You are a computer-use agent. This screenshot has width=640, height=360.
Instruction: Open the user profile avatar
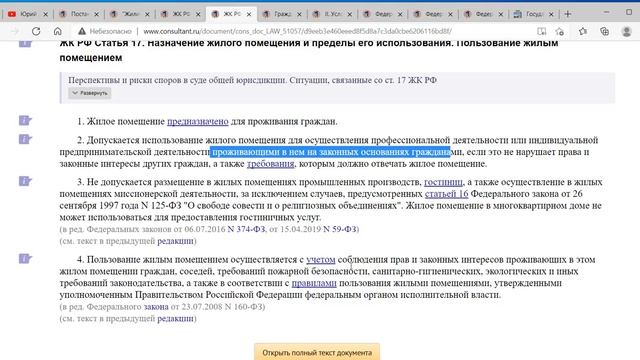coord(627,31)
